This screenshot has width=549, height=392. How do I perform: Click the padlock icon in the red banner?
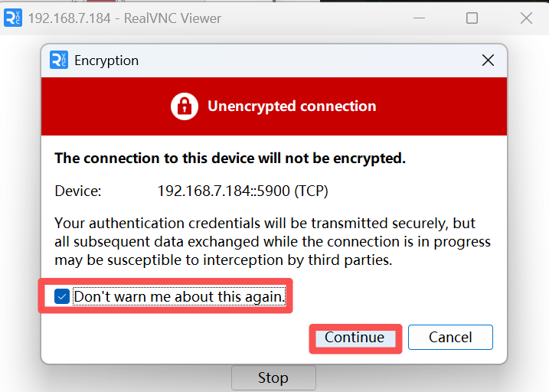point(185,106)
